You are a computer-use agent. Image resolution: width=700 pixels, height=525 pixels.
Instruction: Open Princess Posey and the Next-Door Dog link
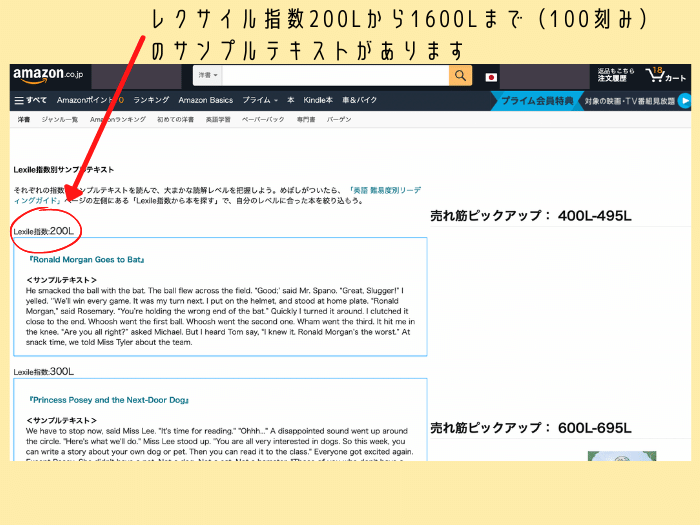(109, 400)
